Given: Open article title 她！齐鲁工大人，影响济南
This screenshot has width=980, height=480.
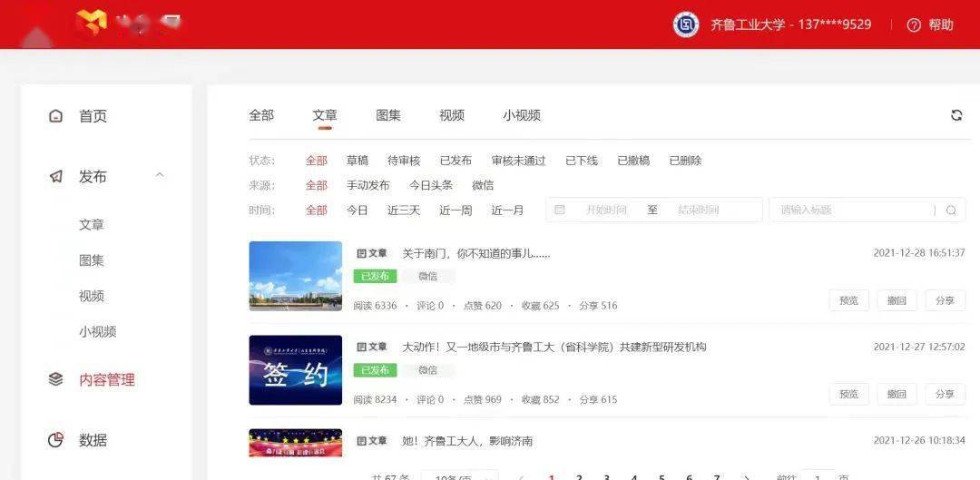Looking at the screenshot, I should [x=467, y=441].
